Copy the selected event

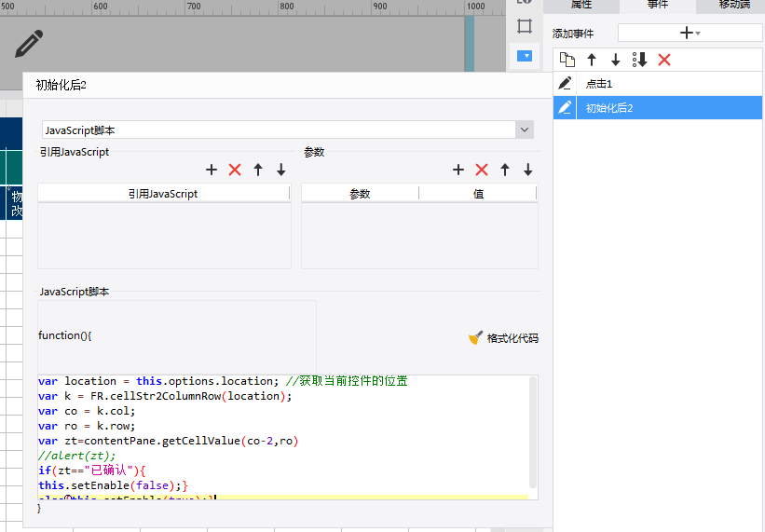coord(567,60)
